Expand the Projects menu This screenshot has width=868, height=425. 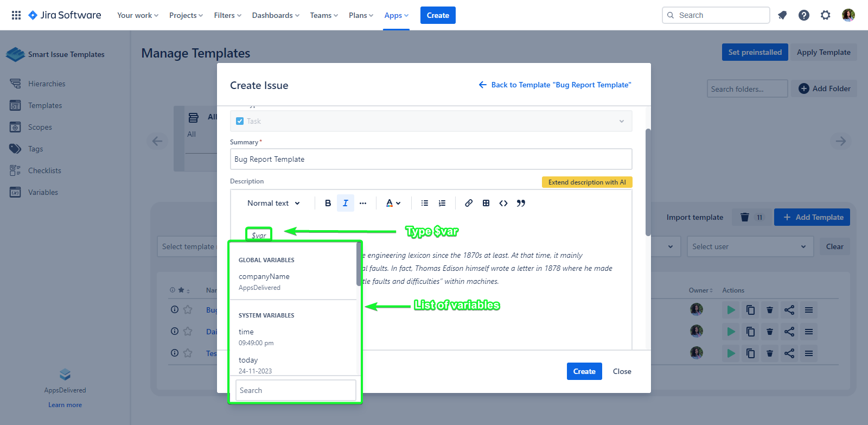click(186, 15)
